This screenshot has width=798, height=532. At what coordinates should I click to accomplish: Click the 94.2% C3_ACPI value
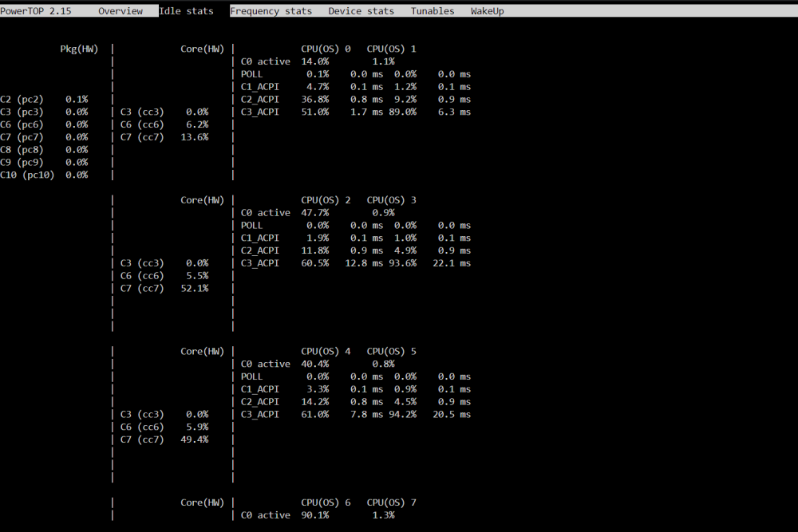402,415
